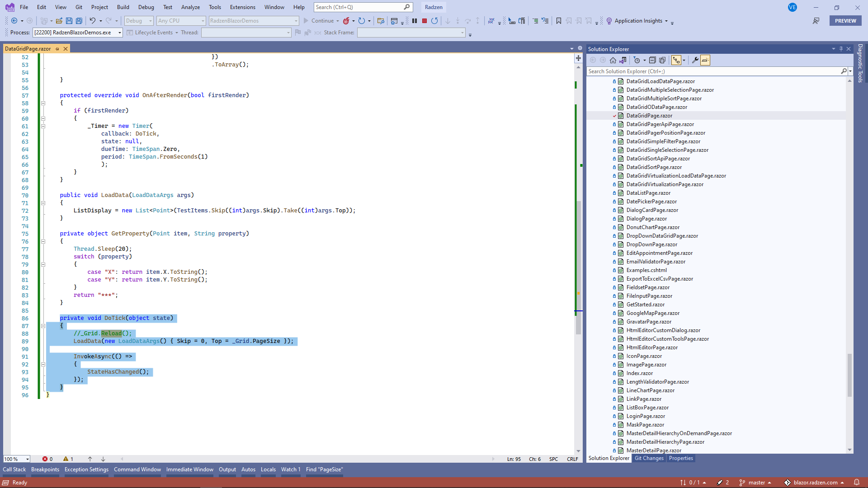868x488 pixels.
Task: Sync Solution Explorer with active document
Action: coord(623,60)
